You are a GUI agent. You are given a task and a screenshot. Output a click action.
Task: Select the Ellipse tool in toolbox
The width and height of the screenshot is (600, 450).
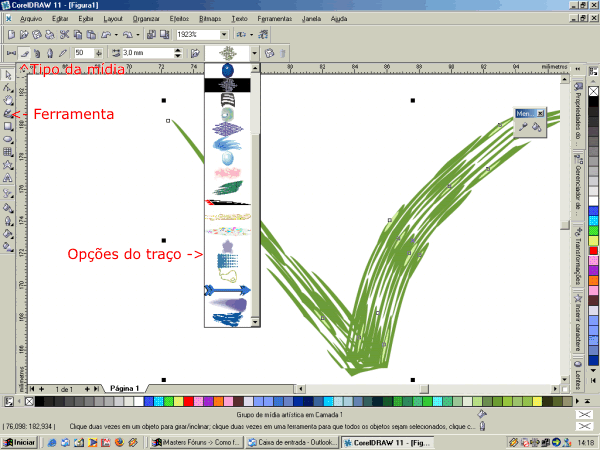coord(8,138)
